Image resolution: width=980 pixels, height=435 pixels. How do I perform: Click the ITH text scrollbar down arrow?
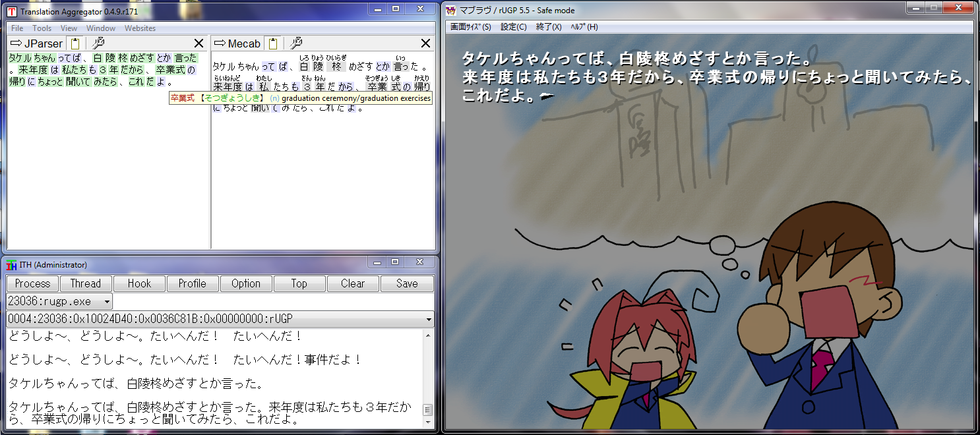point(427,422)
